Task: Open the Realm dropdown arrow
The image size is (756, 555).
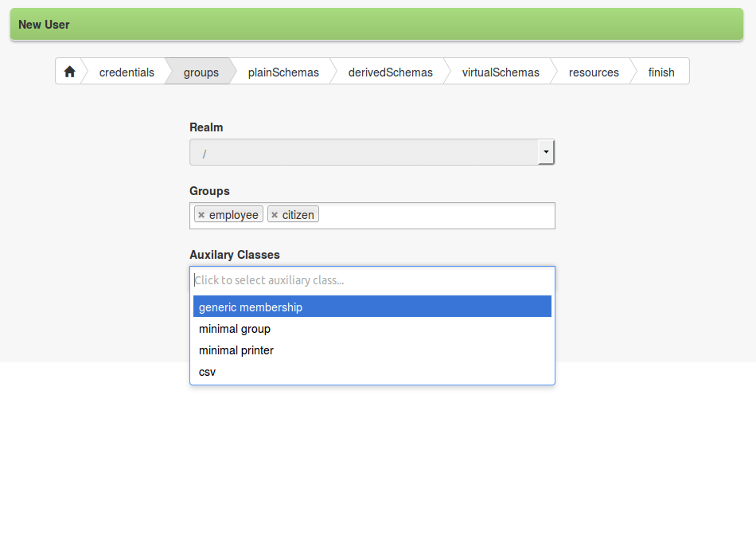Action: coord(546,152)
